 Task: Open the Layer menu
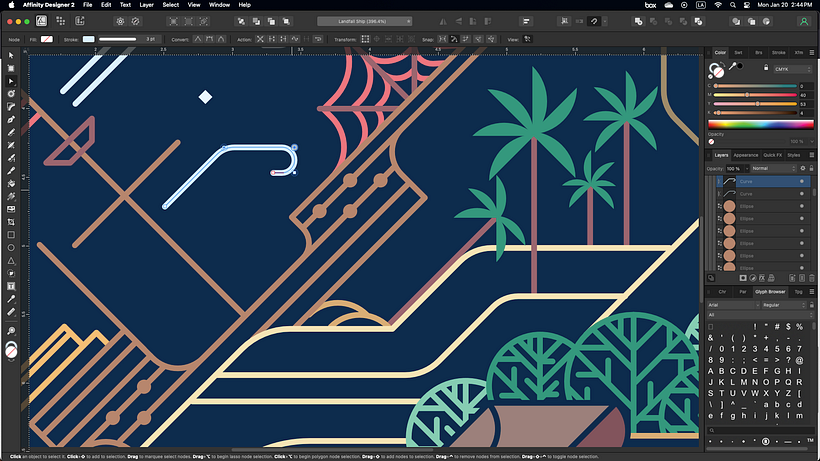(147, 5)
